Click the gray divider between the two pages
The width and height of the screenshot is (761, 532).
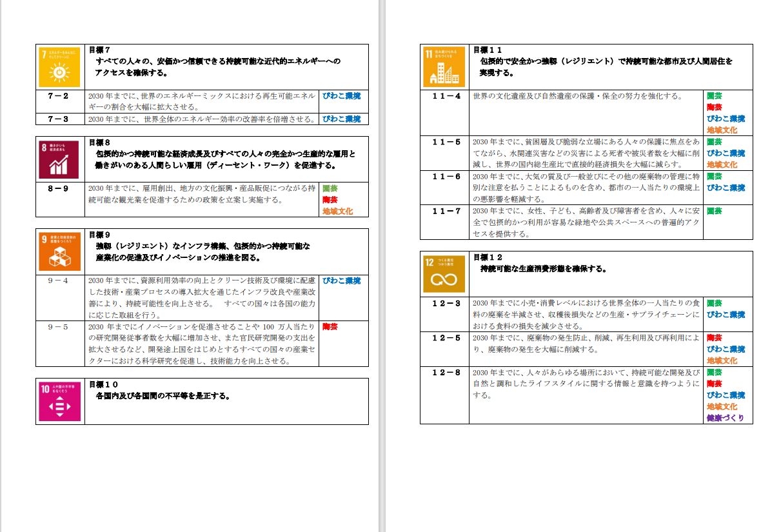tap(382, 266)
